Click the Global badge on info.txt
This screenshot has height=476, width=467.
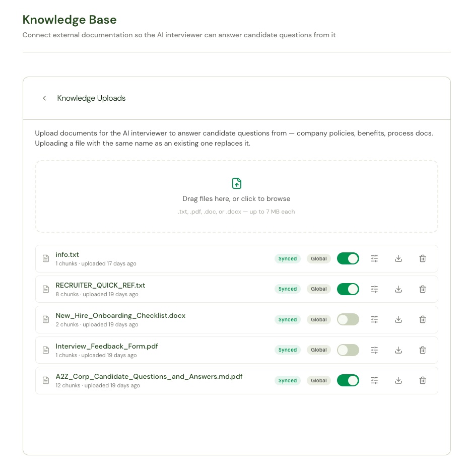coord(319,258)
